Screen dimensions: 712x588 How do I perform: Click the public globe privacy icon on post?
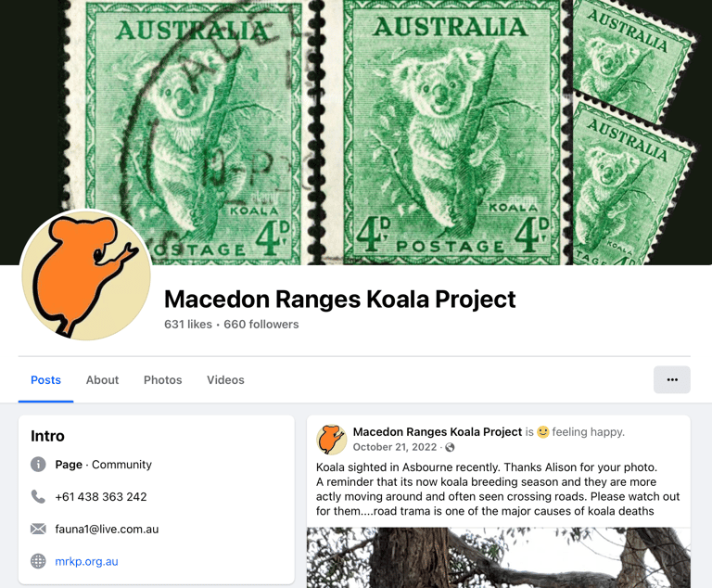click(x=450, y=447)
